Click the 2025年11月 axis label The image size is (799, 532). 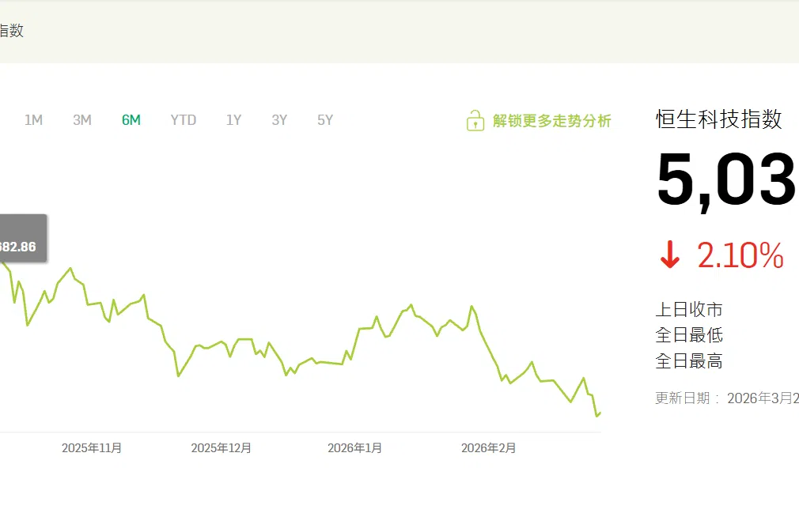92,448
